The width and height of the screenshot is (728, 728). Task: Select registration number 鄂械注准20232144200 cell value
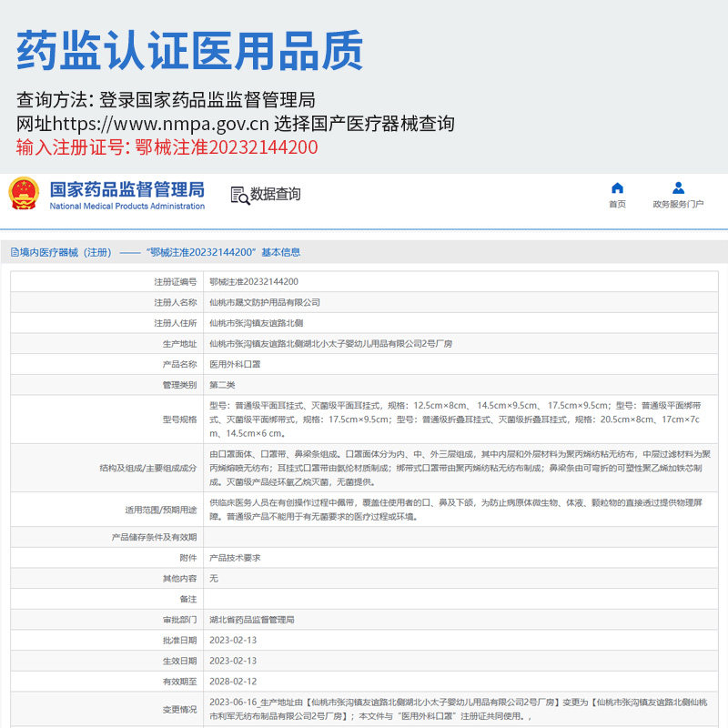(x=254, y=282)
